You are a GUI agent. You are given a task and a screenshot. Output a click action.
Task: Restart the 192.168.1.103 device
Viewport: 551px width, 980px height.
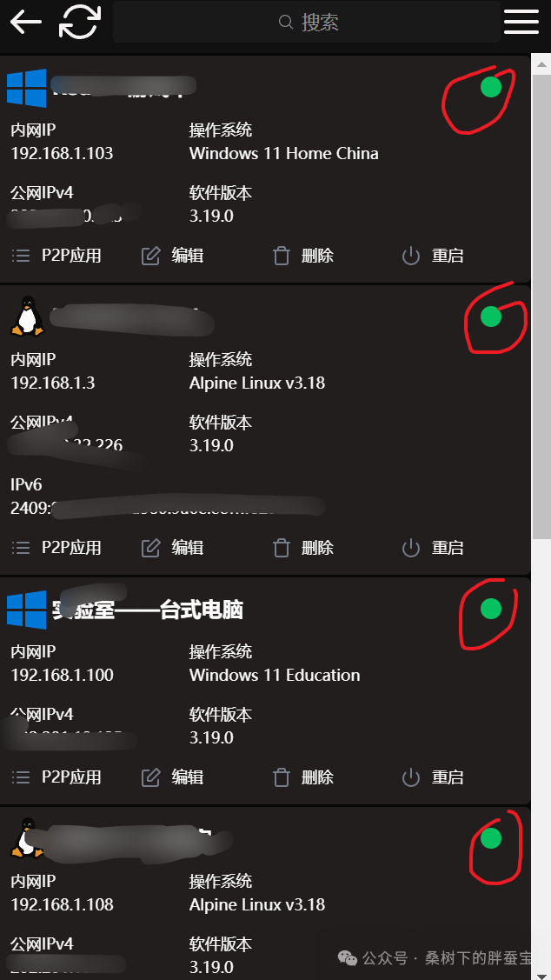(432, 256)
